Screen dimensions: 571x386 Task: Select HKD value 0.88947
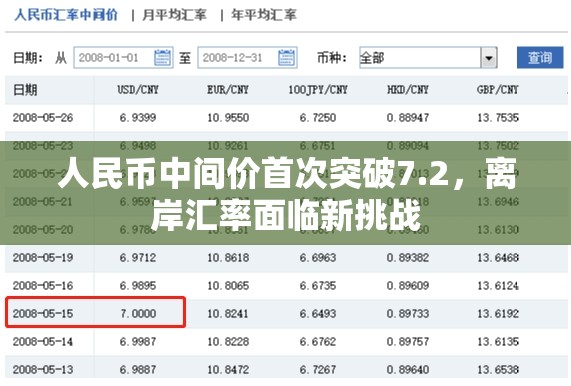pos(408,118)
